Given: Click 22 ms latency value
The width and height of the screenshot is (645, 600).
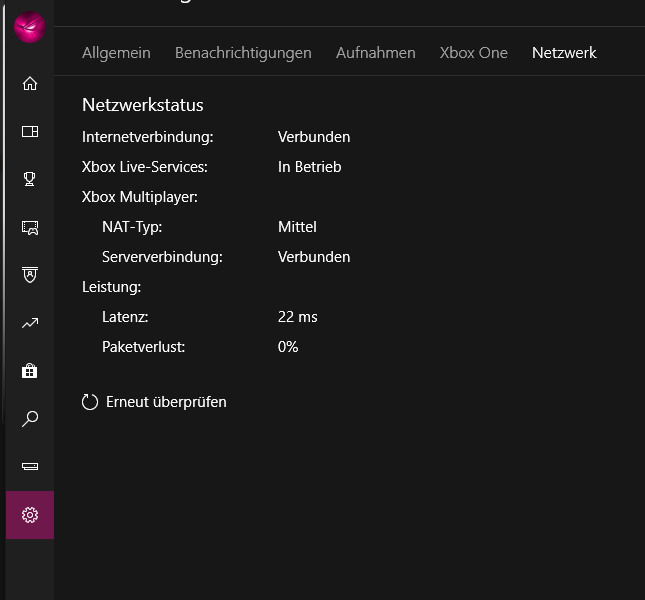Looking at the screenshot, I should (x=297, y=317).
